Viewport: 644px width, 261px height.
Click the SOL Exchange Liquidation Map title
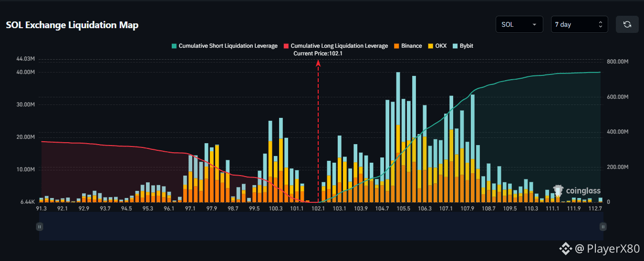pyautogui.click(x=72, y=25)
